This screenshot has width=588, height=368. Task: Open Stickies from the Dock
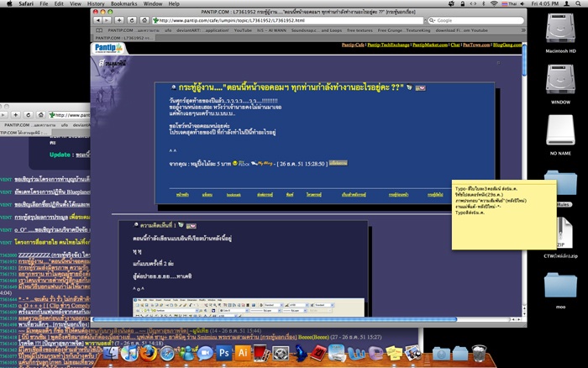(394, 354)
